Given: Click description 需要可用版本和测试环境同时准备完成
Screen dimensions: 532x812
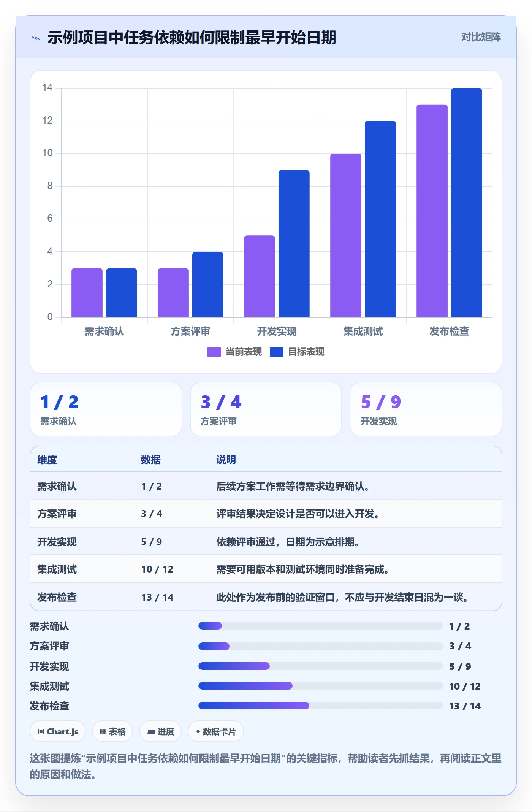Looking at the screenshot, I should point(302,569).
